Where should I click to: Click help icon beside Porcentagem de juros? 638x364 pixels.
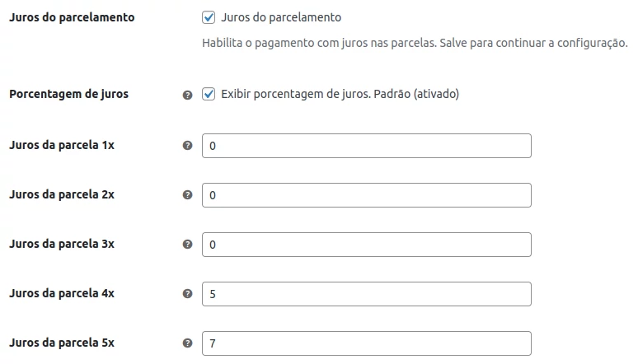click(187, 95)
